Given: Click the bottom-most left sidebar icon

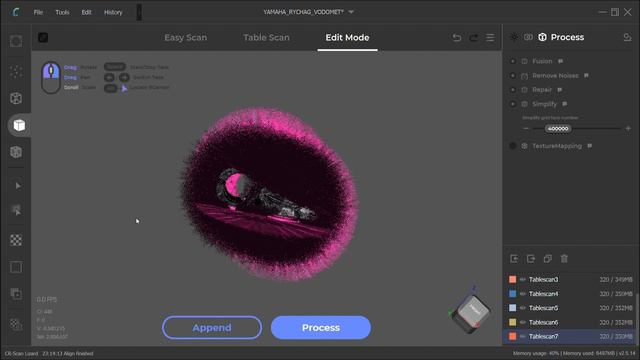Looking at the screenshot, I should (16, 324).
